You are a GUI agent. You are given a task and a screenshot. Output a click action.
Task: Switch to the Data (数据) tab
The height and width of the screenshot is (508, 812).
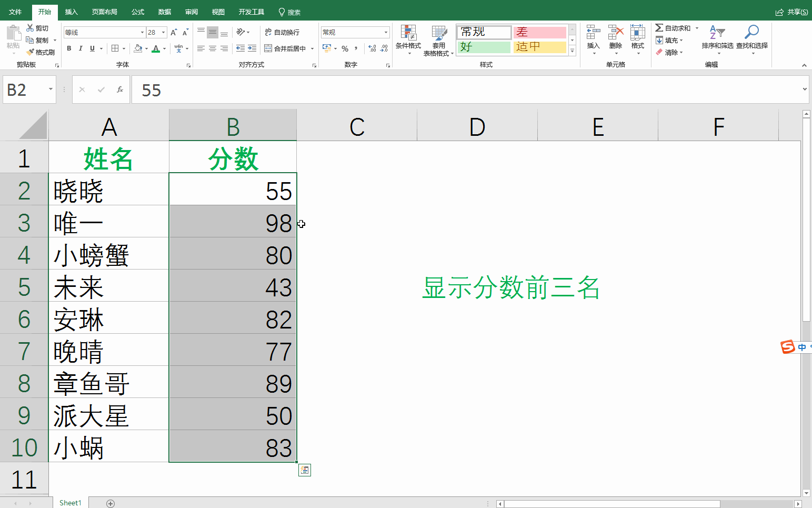165,12
